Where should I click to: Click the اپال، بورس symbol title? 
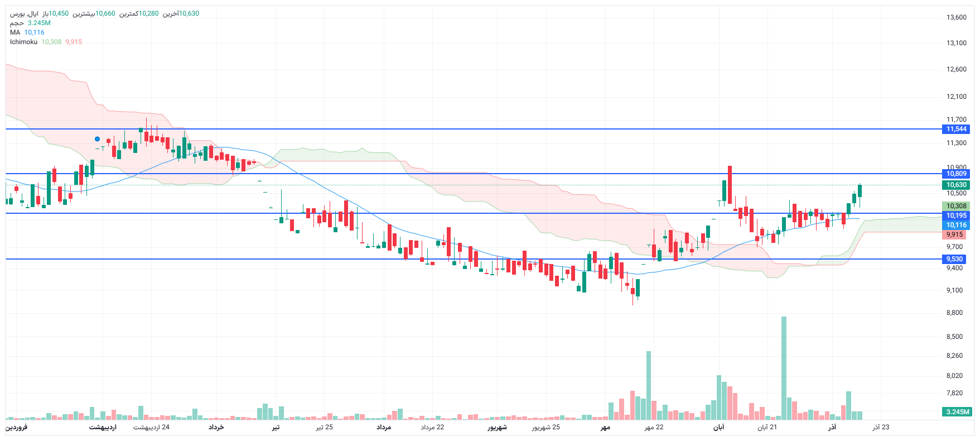click(25, 13)
